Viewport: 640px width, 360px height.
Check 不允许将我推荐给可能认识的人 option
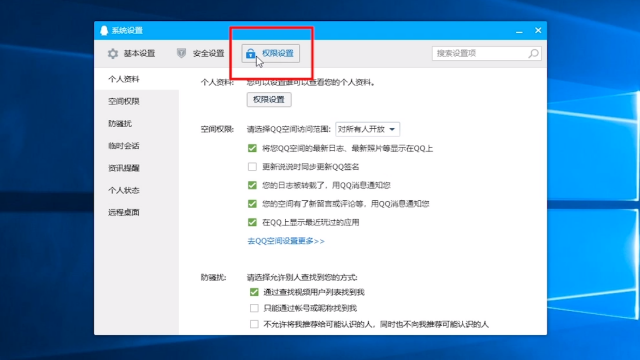pyautogui.click(x=254, y=324)
